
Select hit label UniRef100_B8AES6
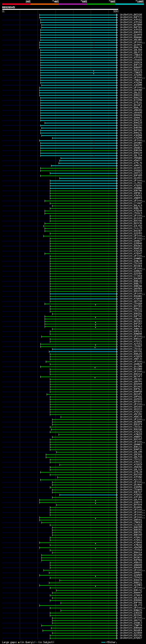(x=131, y=248)
